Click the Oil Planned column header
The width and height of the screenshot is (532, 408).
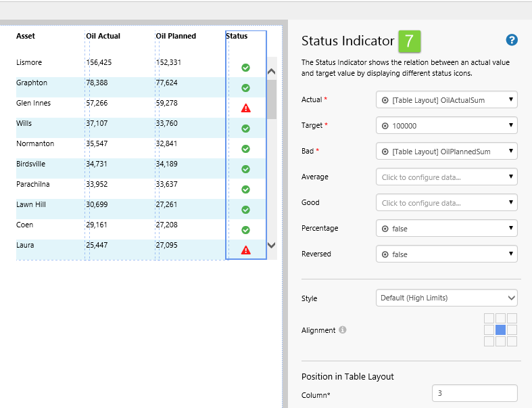pos(176,37)
